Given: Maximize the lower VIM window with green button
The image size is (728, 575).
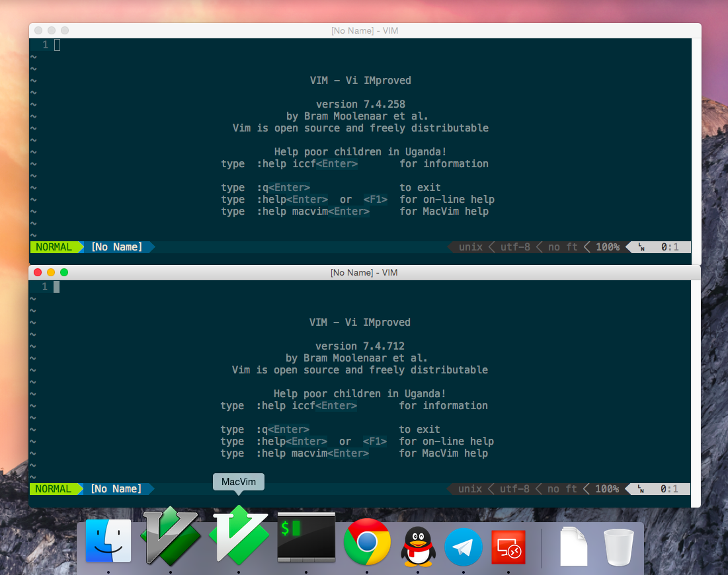Looking at the screenshot, I should tap(64, 272).
